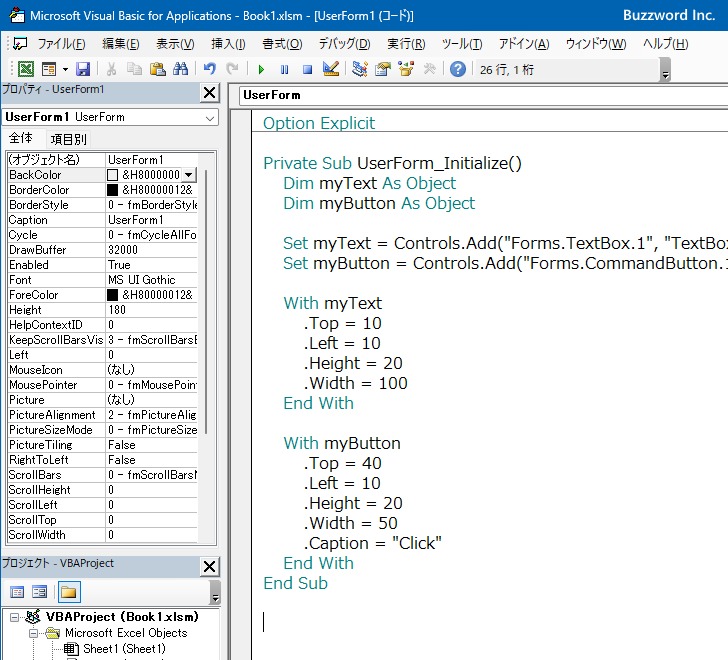The width and height of the screenshot is (728, 660).
Task: Click the Toolbox wrench icon
Action: tap(429, 69)
